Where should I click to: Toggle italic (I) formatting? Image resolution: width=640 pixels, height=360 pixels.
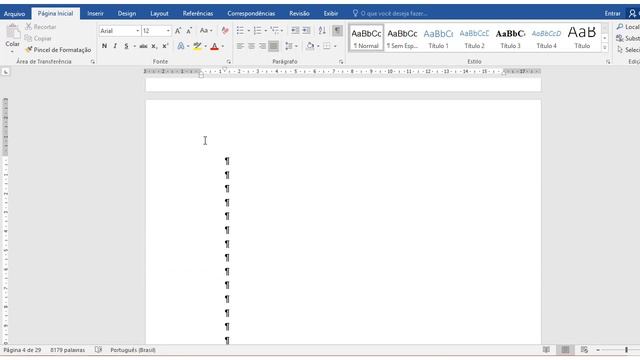tap(115, 46)
